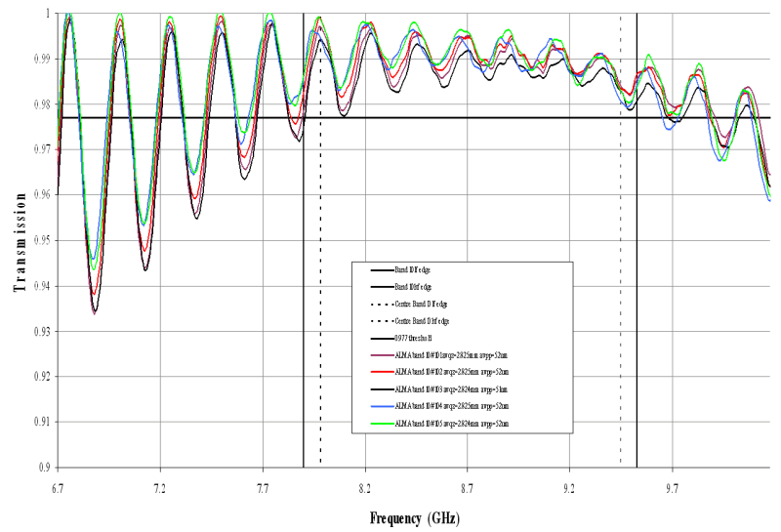Click the blue line sample in the legend
Screen dimensions: 781x532
[382, 406]
